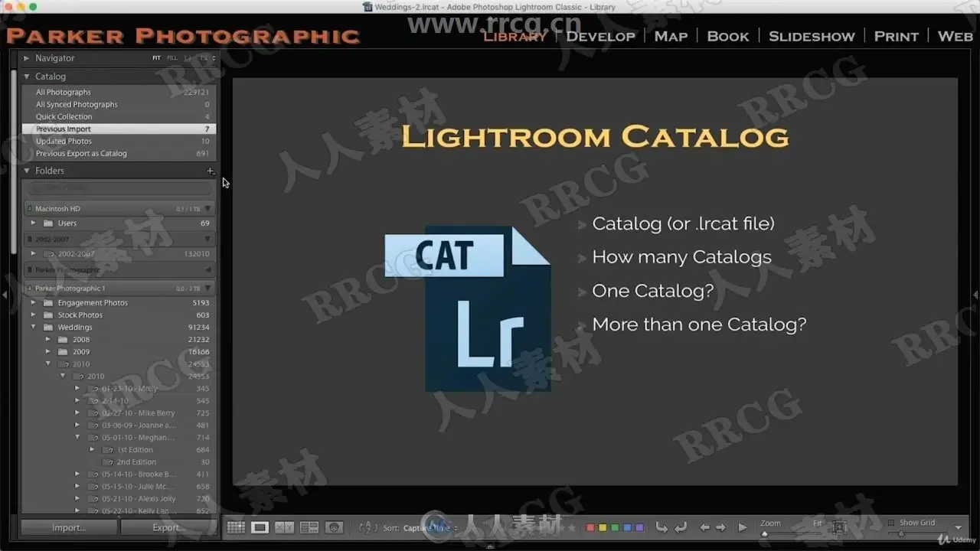Play impromptu slideshow
Screen dimensions: 980x551
pos(742,527)
